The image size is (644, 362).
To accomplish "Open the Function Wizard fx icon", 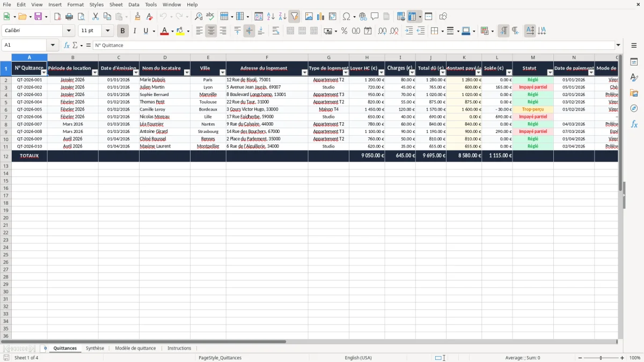I will 67,46.
